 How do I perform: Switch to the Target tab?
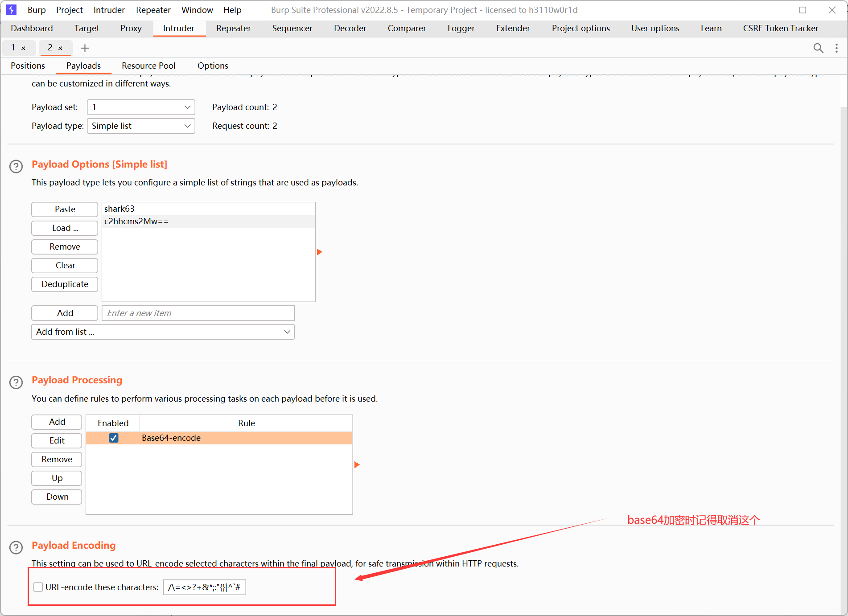click(87, 28)
